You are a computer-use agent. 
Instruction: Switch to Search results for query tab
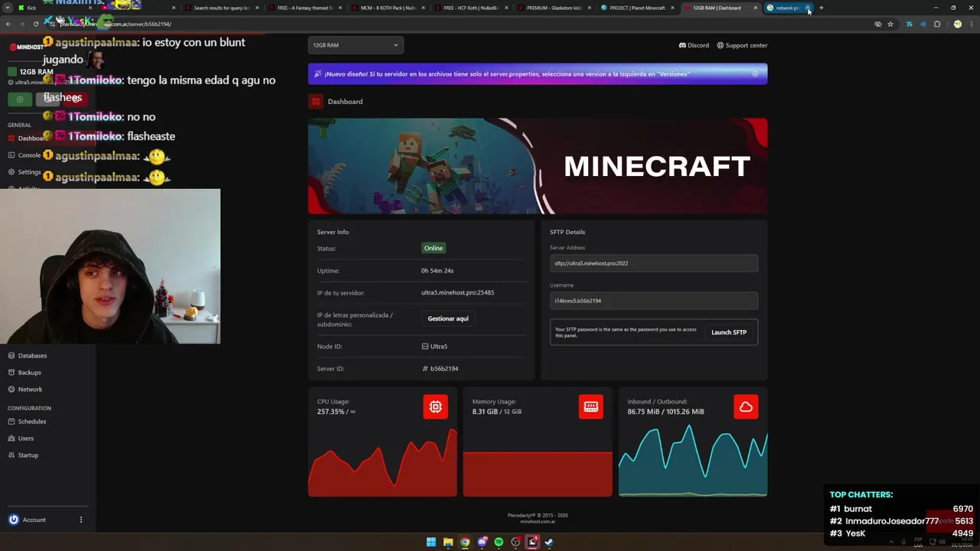click(221, 8)
